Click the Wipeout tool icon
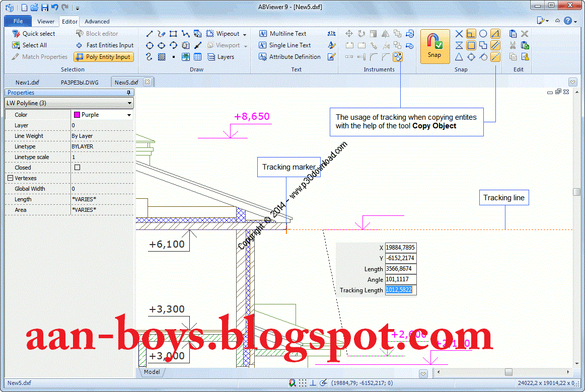Image resolution: width=585 pixels, height=392 pixels. (210, 34)
